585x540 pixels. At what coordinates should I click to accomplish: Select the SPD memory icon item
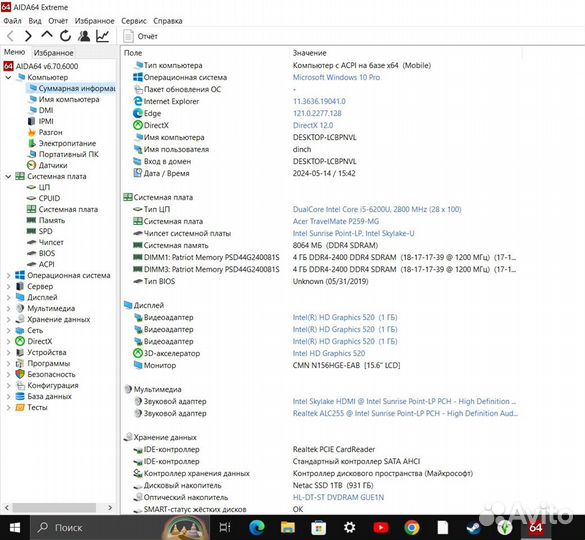coord(32,231)
